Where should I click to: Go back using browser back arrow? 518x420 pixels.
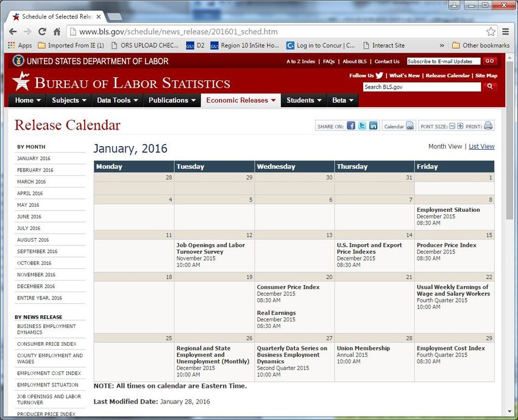pyautogui.click(x=13, y=32)
